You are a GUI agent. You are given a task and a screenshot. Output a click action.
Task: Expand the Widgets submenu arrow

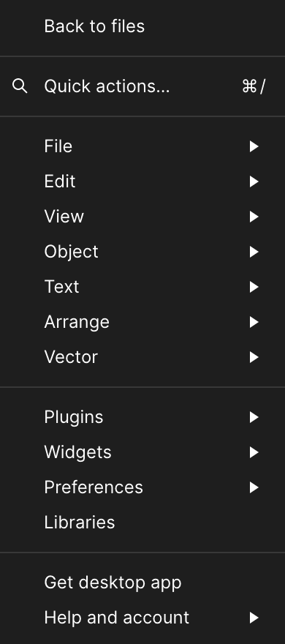coord(254,452)
